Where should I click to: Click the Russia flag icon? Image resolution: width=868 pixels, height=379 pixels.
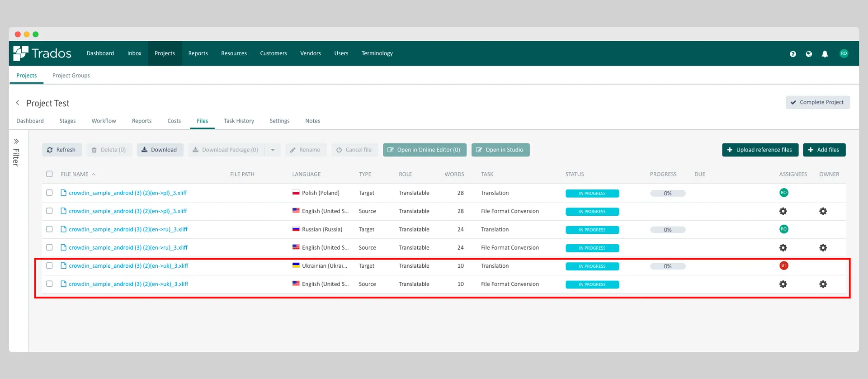(296, 229)
